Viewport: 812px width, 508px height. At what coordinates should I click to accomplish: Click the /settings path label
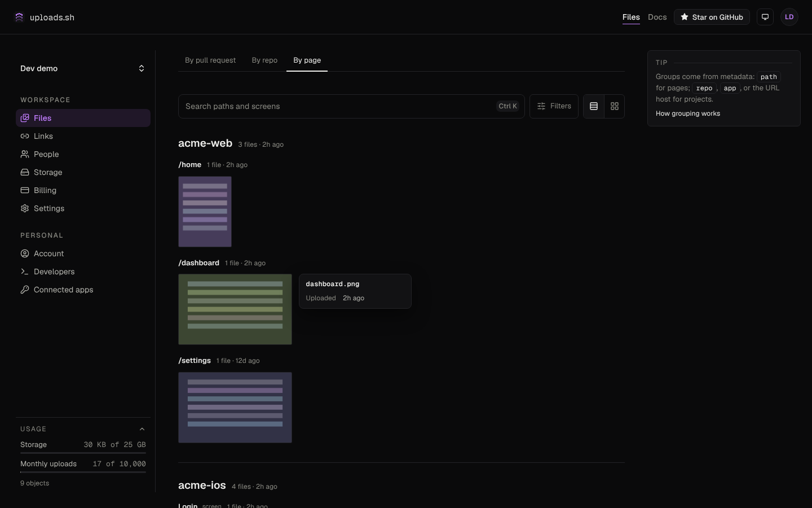(195, 361)
